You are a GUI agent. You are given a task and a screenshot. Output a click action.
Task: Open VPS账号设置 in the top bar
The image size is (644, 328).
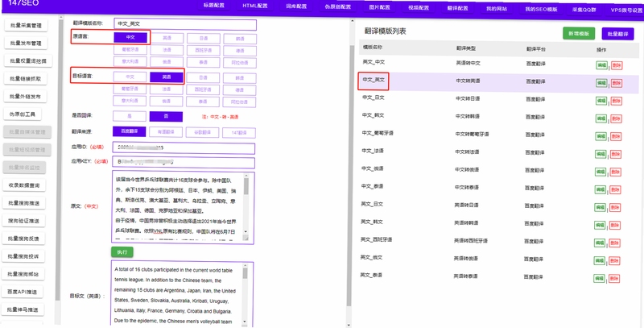(x=626, y=10)
